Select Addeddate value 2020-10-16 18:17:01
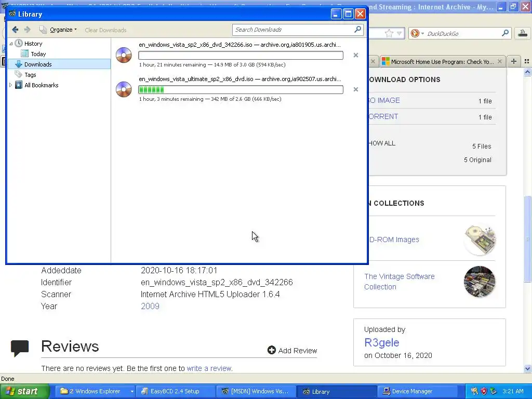 (x=179, y=270)
